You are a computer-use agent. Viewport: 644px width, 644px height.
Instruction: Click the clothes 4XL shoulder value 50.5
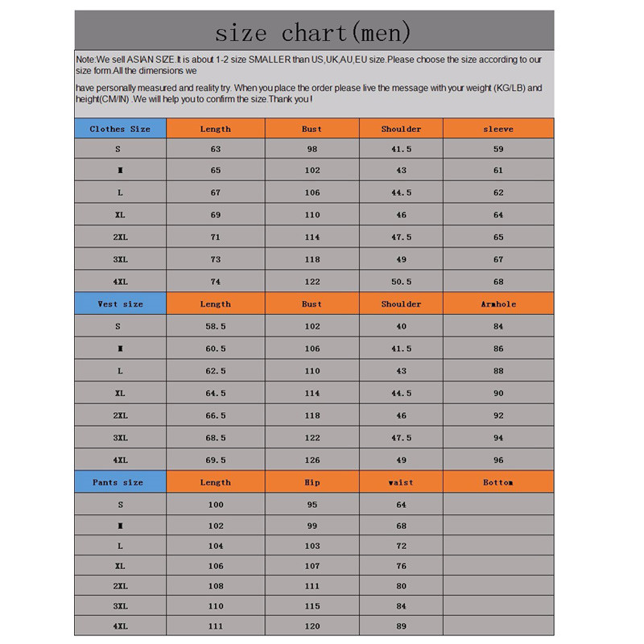(401, 282)
